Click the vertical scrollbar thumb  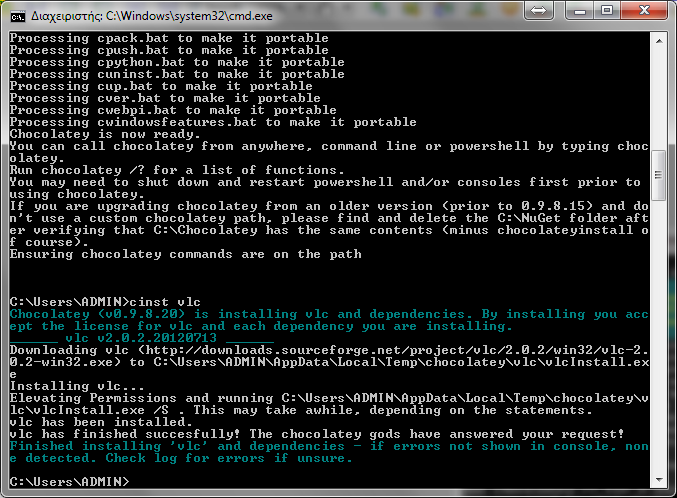point(659,175)
